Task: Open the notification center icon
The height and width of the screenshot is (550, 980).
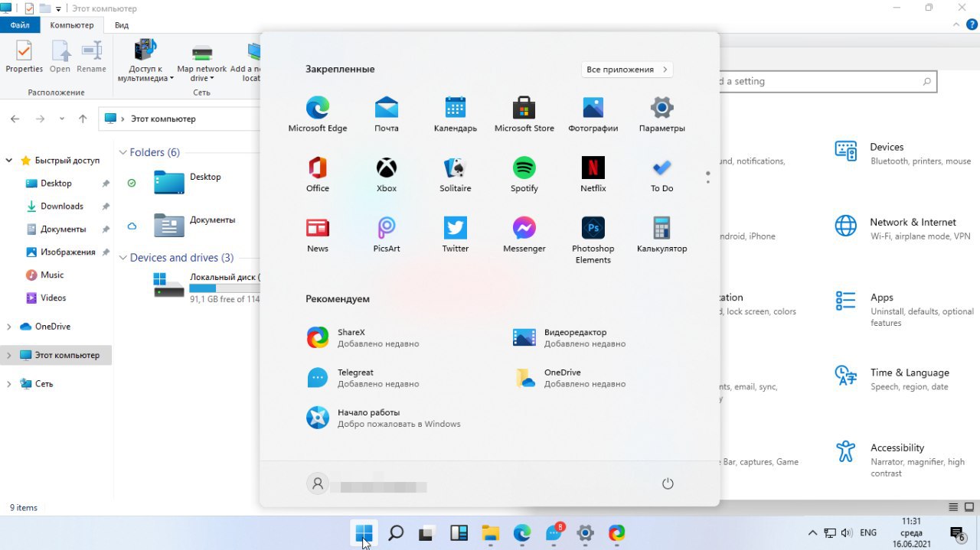Action: tap(957, 533)
